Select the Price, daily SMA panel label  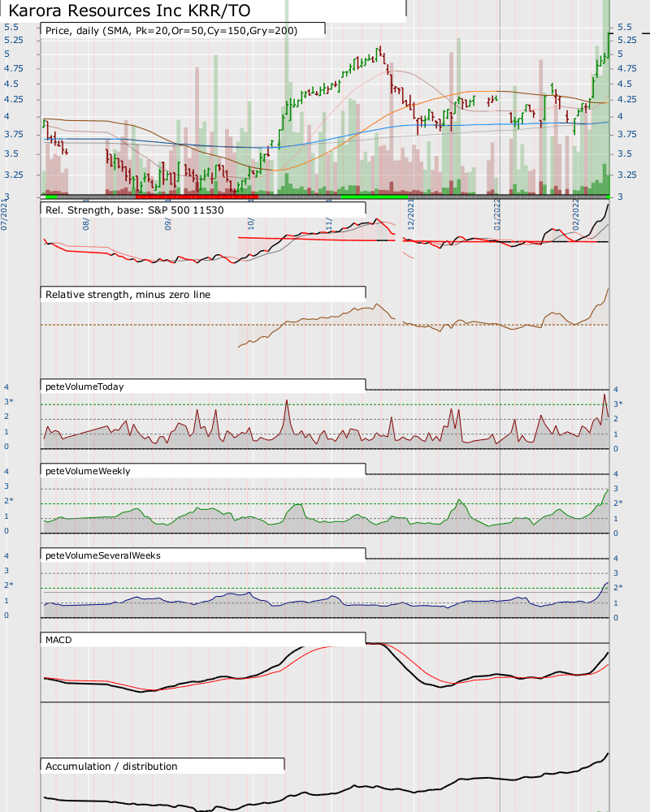pyautogui.click(x=171, y=31)
